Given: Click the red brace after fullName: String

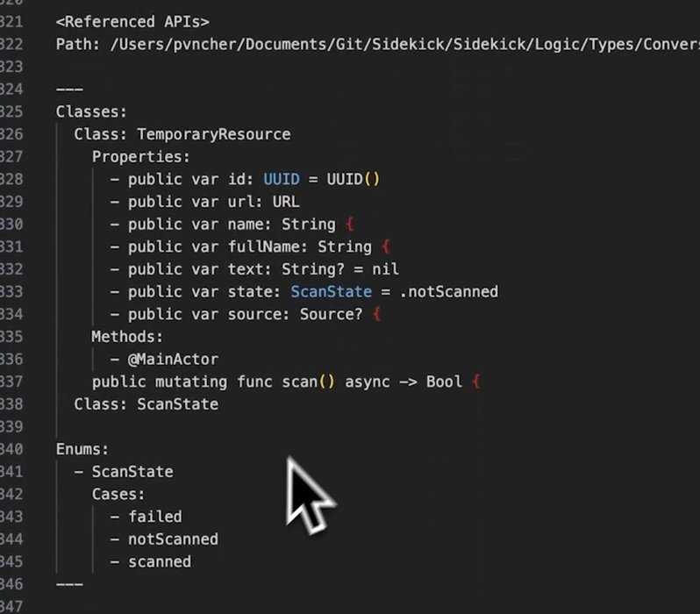Looking at the screenshot, I should pyautogui.click(x=386, y=246).
